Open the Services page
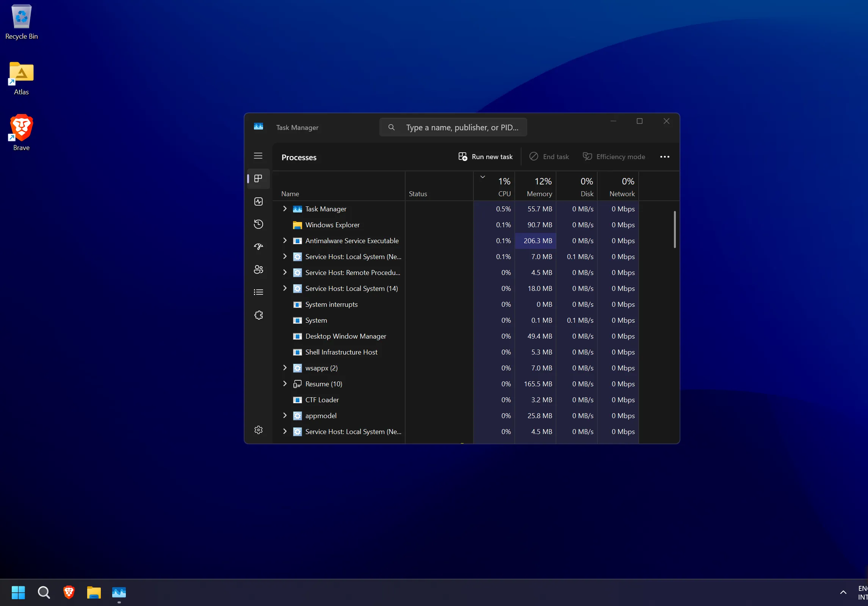 coord(258,315)
